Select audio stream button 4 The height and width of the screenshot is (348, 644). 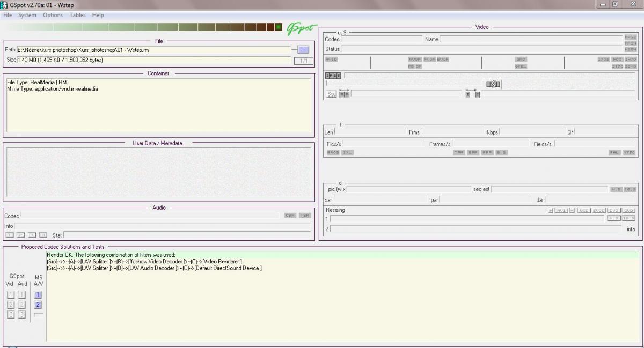tap(43, 235)
